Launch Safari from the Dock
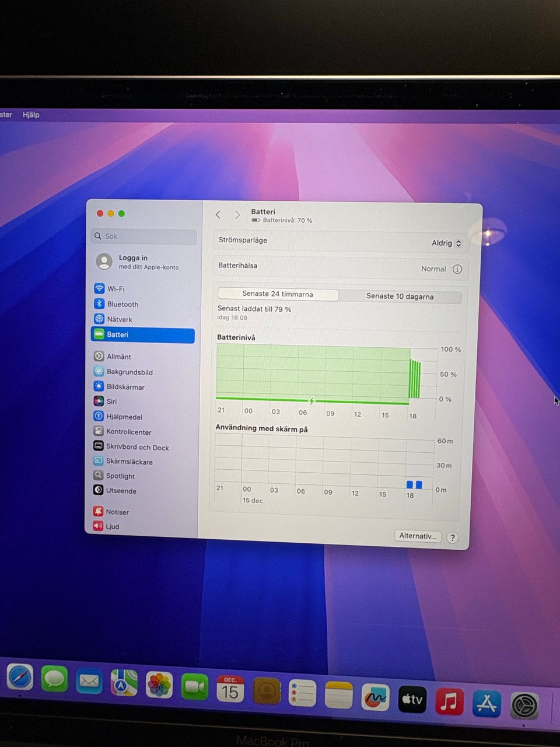The height and width of the screenshot is (747, 560). pyautogui.click(x=20, y=678)
